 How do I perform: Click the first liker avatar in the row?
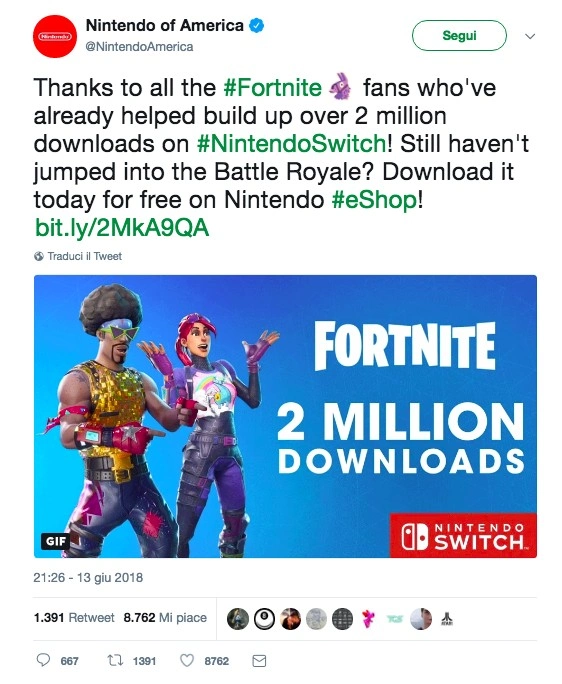pyautogui.click(x=238, y=619)
